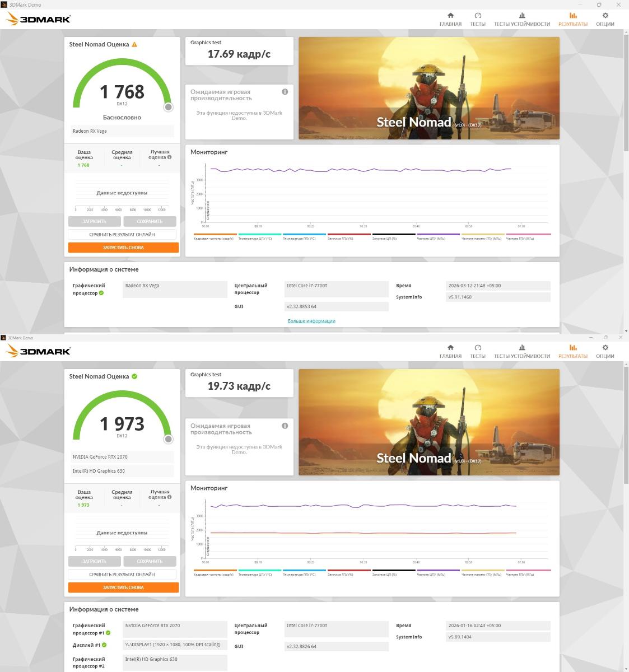Click info icon of Ожидаемая игровая производительность, 17.69 кадр/с window
This screenshot has width=629, height=672.
point(285,92)
